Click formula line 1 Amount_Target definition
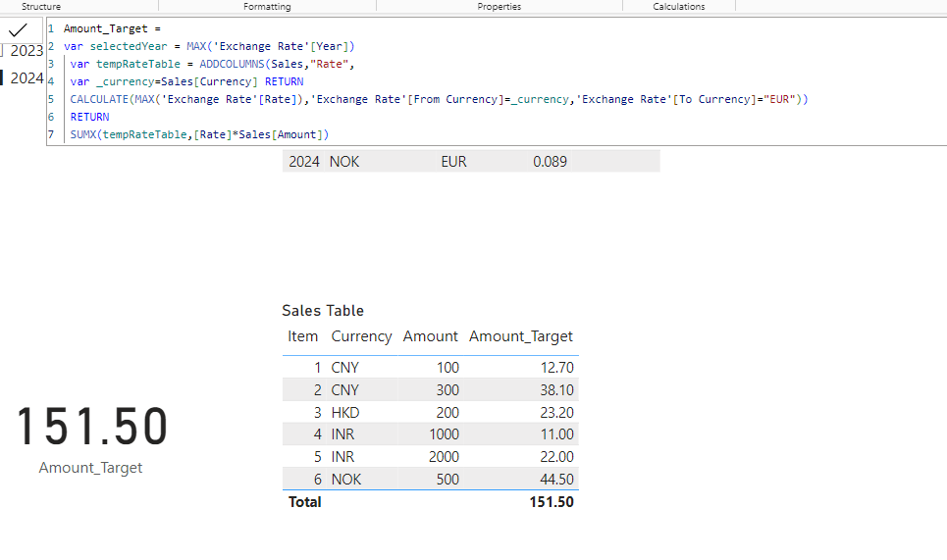947x560 pixels. 112,28
